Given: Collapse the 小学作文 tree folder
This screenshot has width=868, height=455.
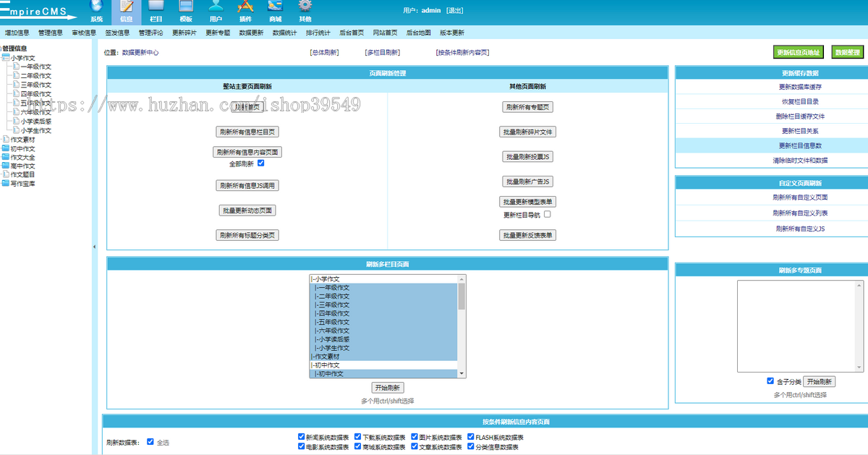Looking at the screenshot, I should click(x=6, y=58).
